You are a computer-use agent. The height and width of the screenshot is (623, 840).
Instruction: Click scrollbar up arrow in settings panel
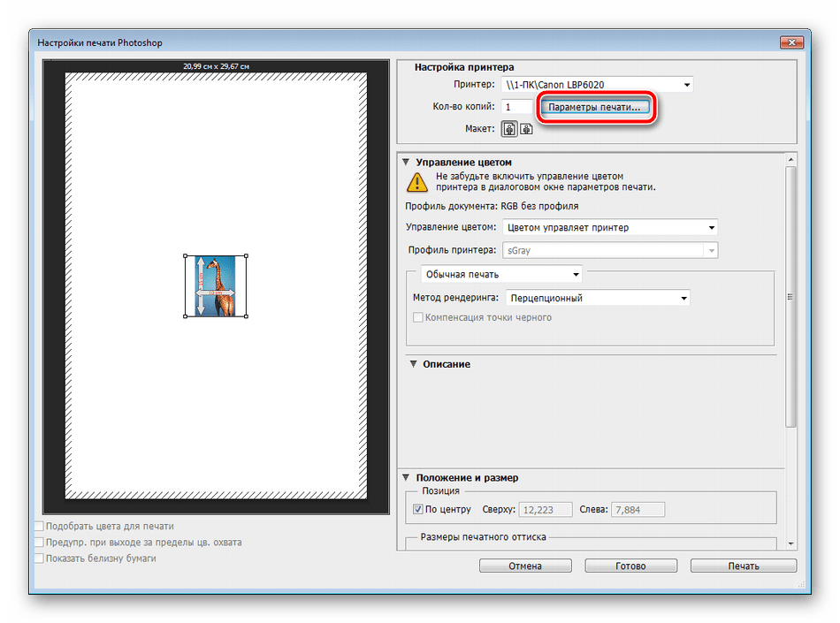click(x=790, y=161)
